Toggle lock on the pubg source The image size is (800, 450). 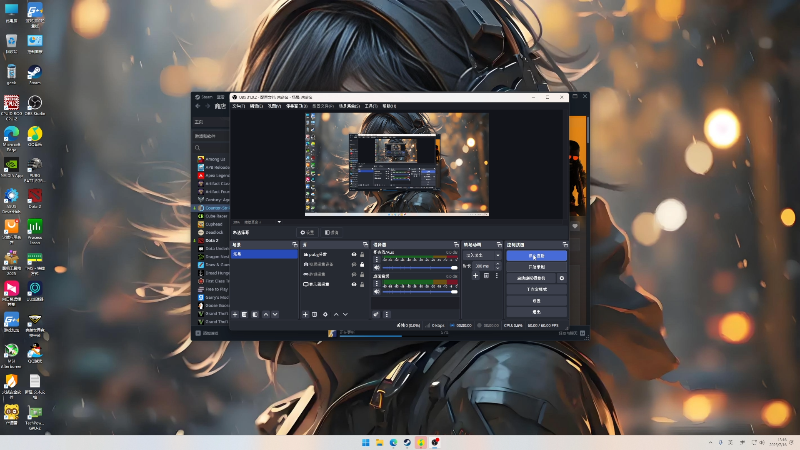click(x=362, y=254)
